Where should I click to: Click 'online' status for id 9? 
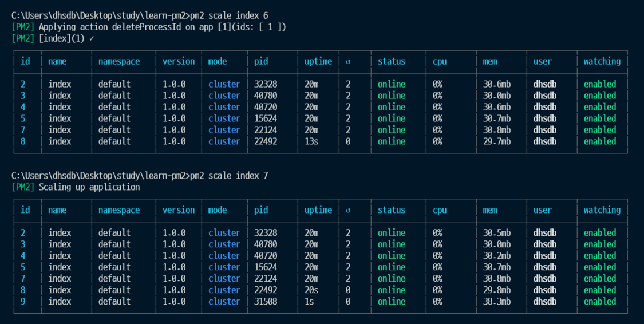392,302
